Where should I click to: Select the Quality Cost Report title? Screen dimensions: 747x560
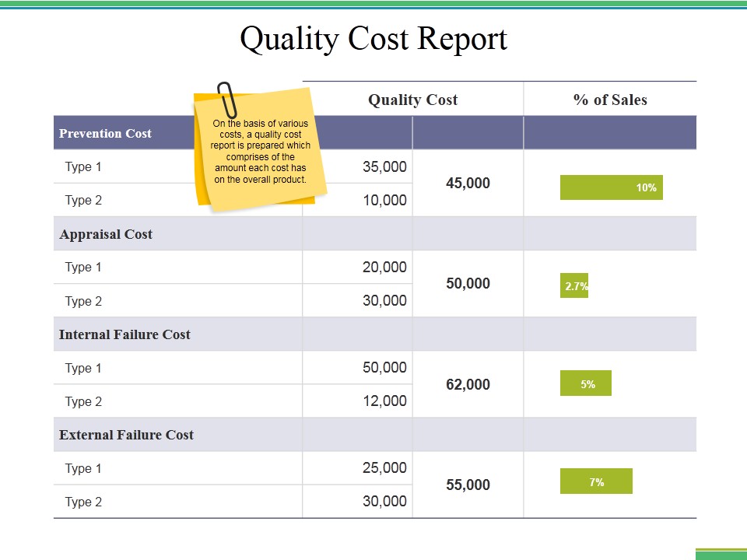[373, 39]
